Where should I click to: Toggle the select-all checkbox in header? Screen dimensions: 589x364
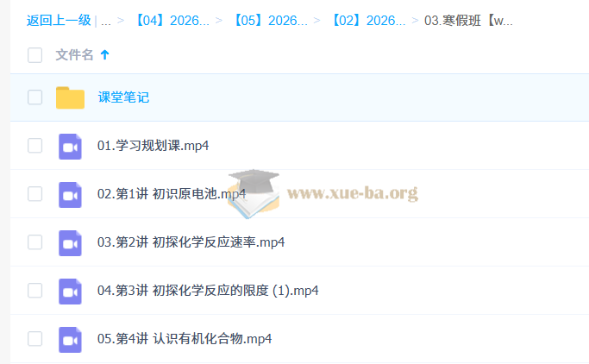(x=35, y=55)
